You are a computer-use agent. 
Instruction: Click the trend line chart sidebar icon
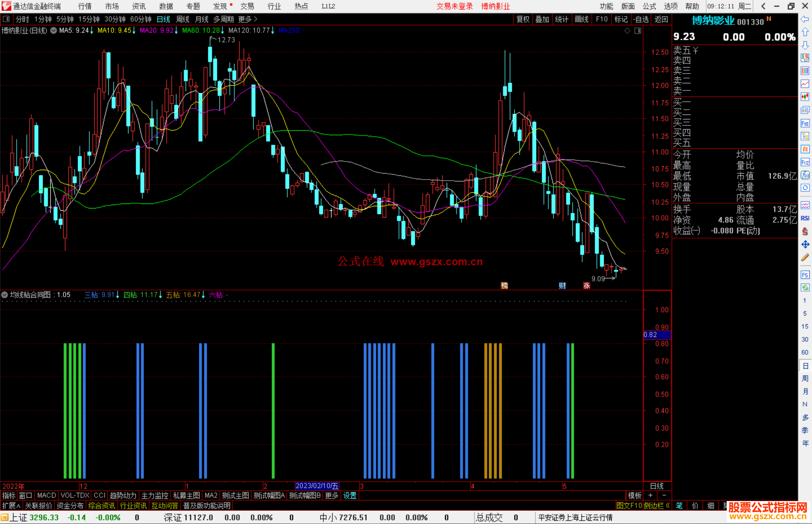(805, 84)
